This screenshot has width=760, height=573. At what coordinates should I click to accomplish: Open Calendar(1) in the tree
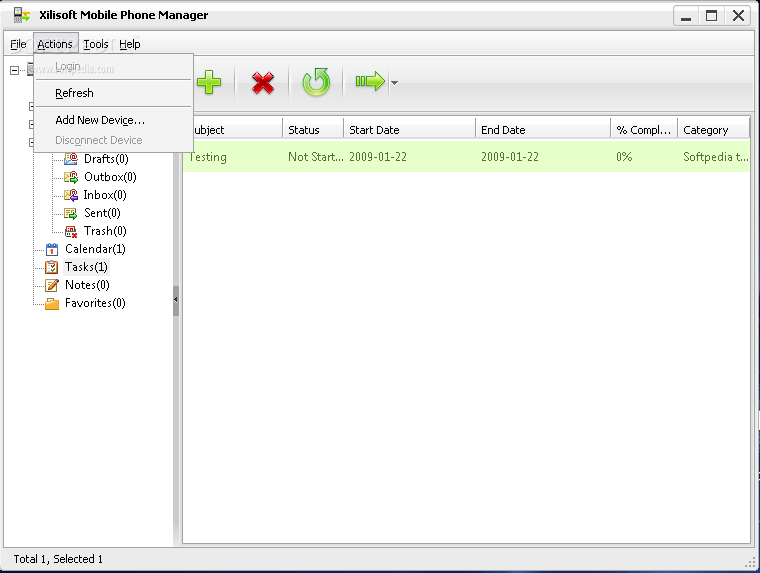pos(95,249)
